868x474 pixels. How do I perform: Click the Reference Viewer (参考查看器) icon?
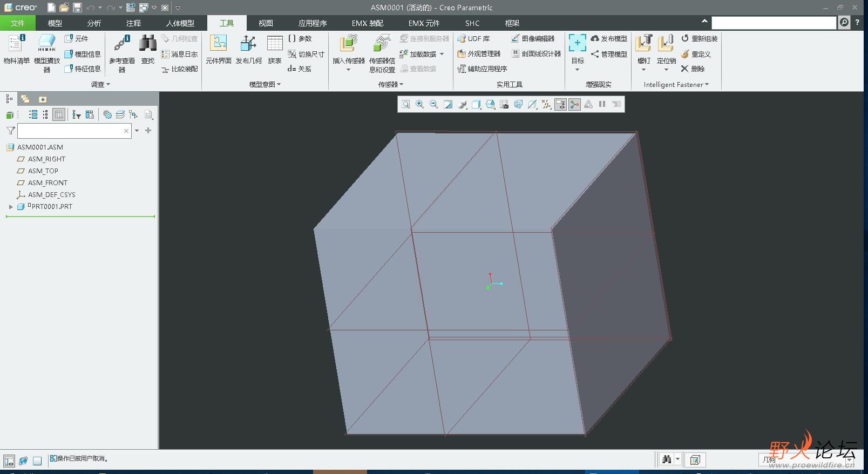122,53
